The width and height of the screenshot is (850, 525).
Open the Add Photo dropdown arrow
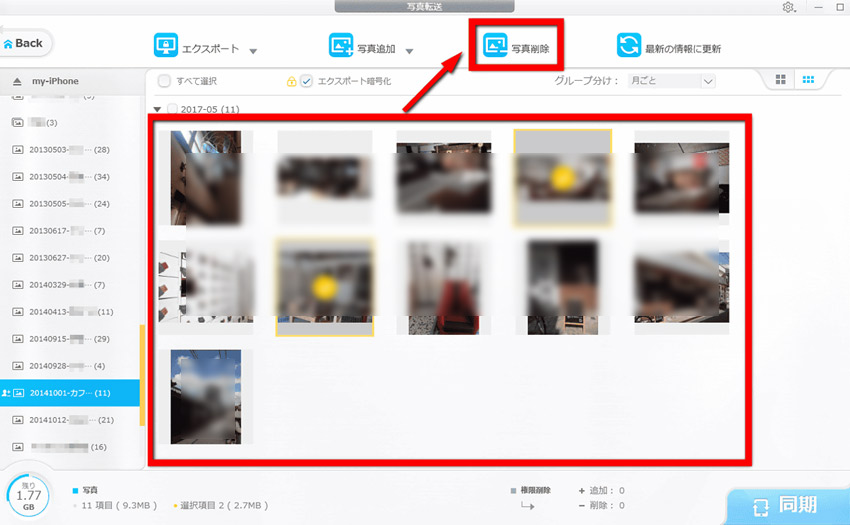coord(410,51)
